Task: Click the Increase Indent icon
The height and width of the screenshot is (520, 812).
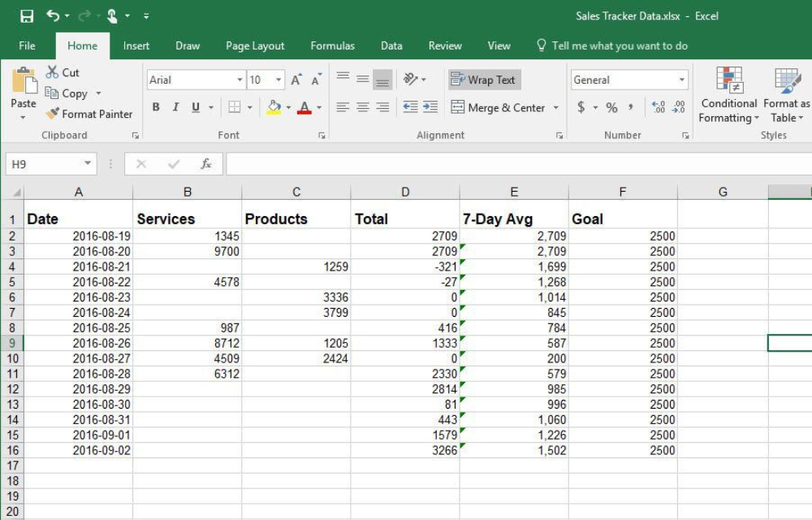Action: 430,107
